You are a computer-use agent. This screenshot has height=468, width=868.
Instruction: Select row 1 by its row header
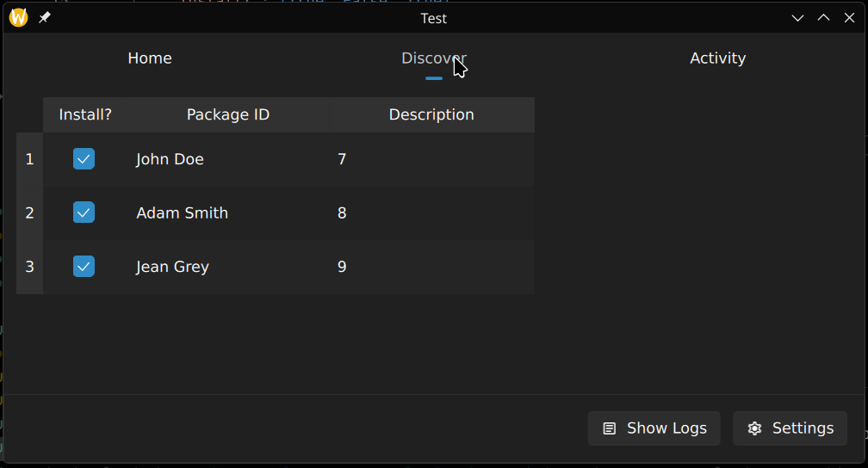point(29,159)
